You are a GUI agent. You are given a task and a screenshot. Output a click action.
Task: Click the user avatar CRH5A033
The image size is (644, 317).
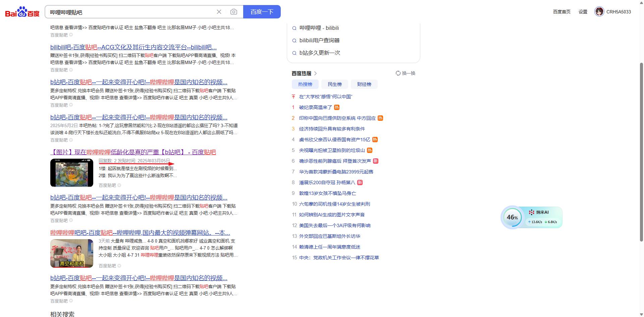pos(599,12)
